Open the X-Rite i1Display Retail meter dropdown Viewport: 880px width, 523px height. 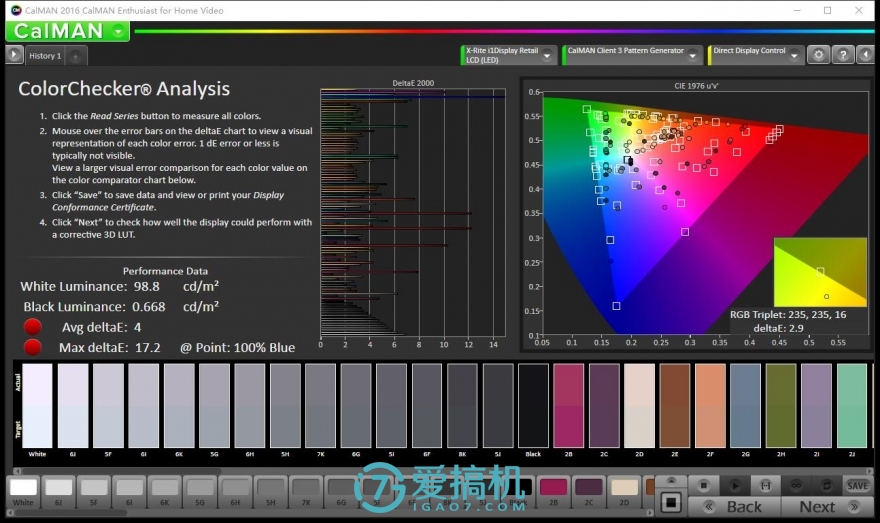click(547, 56)
